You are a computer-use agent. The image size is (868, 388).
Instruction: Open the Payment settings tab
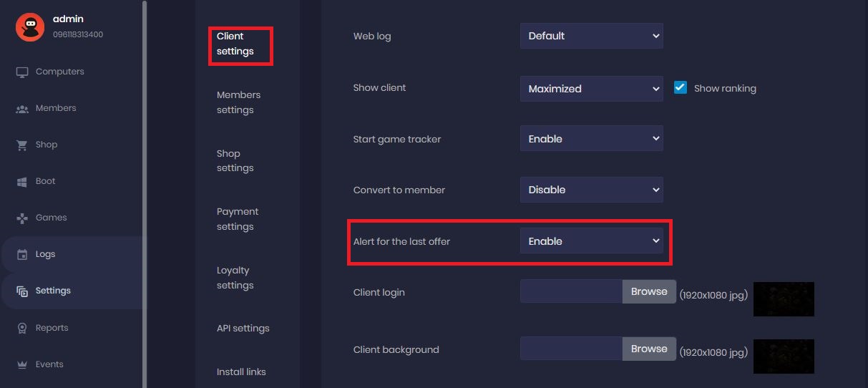point(238,219)
